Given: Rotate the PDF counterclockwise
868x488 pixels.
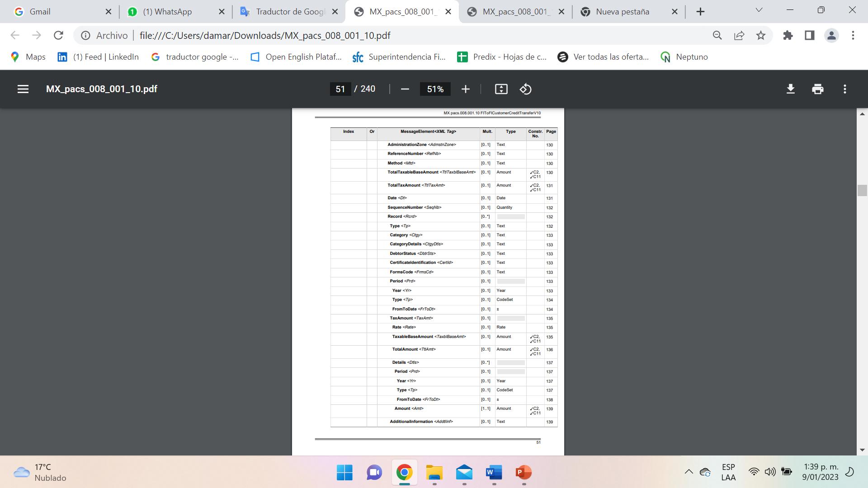Looking at the screenshot, I should (x=525, y=89).
